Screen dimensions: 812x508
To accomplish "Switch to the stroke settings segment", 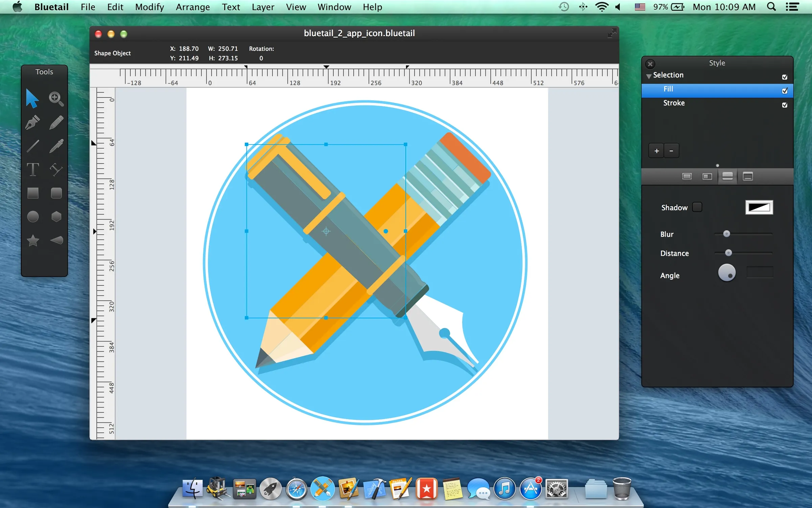I will [x=707, y=176].
